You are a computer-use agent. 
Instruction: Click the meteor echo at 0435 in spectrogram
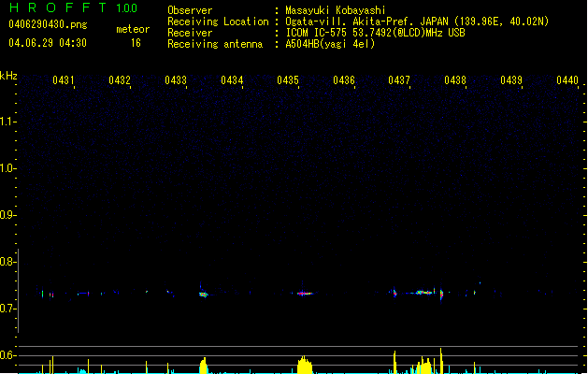point(305,294)
